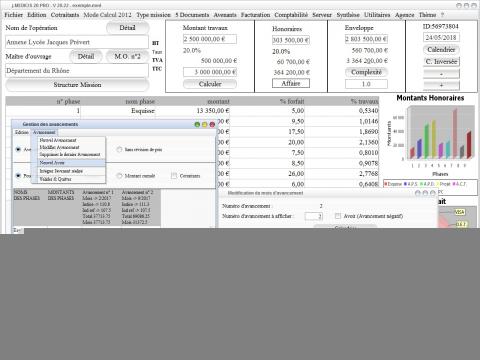Click the minus button below C. Inversée

point(441,74)
